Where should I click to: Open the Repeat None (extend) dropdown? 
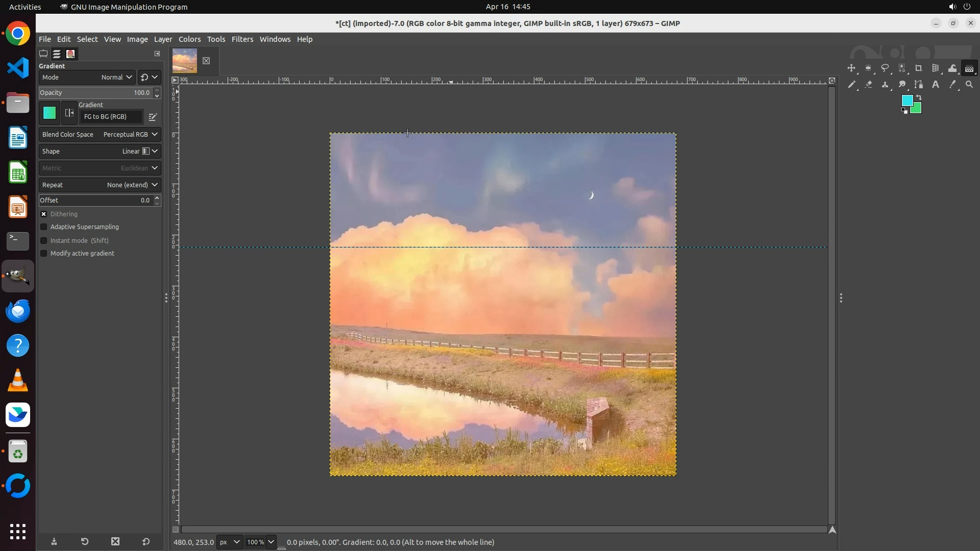click(100, 185)
